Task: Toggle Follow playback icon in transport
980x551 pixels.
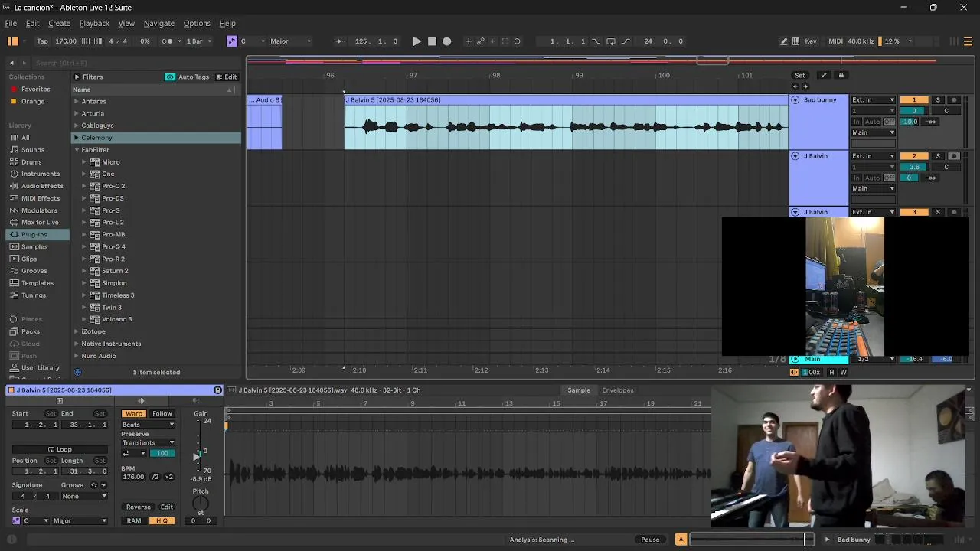Action: click(x=340, y=41)
